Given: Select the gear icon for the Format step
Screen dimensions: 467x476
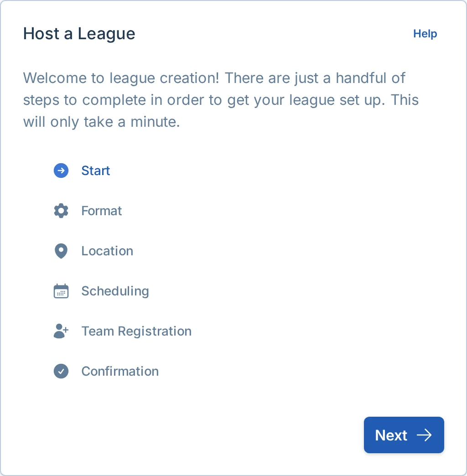Looking at the screenshot, I should (x=61, y=211).
